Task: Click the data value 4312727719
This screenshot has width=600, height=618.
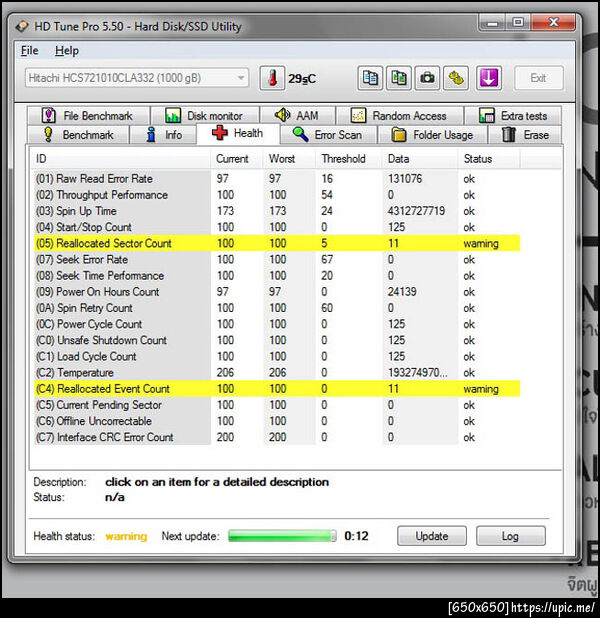Action: click(416, 211)
